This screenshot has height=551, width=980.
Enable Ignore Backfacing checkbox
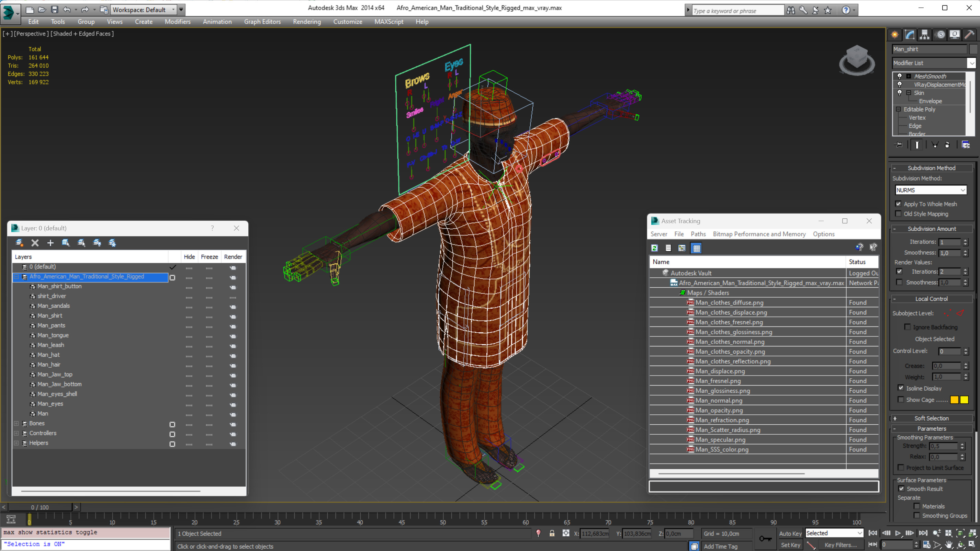click(x=907, y=327)
